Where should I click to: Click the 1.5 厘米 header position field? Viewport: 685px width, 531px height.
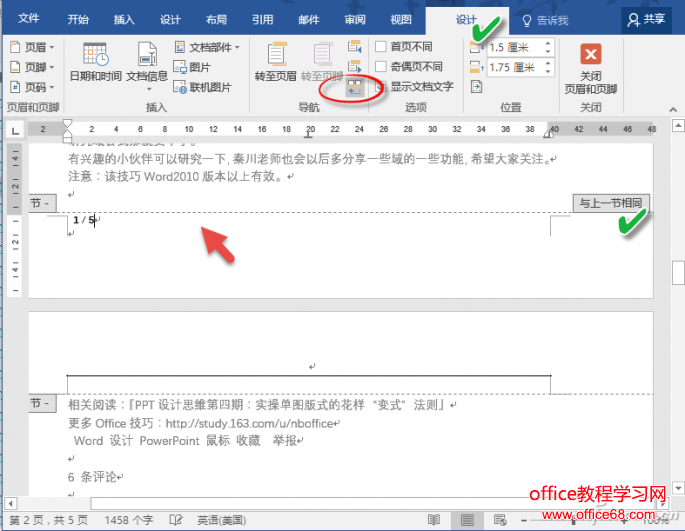point(514,47)
